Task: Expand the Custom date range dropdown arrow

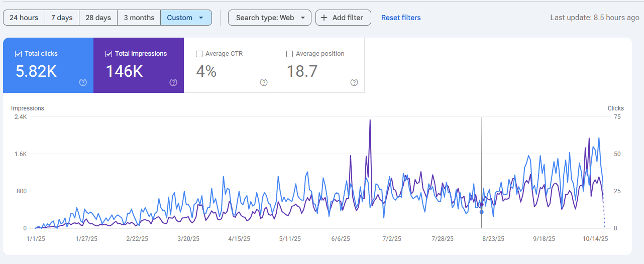Action: click(201, 18)
